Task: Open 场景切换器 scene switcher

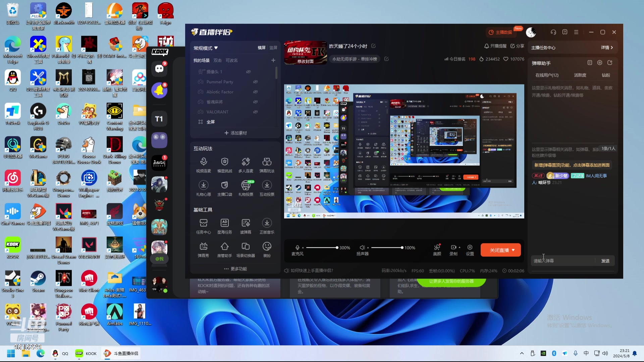Action: [x=246, y=250]
